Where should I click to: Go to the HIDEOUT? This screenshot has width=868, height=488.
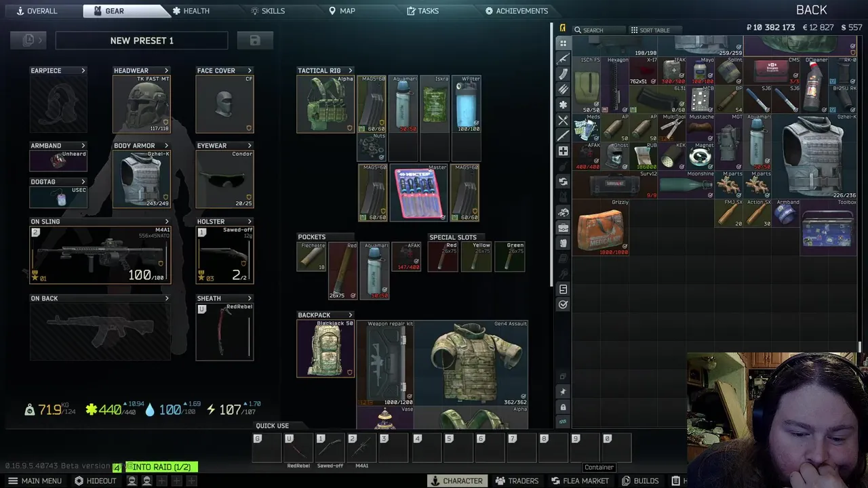tap(96, 481)
